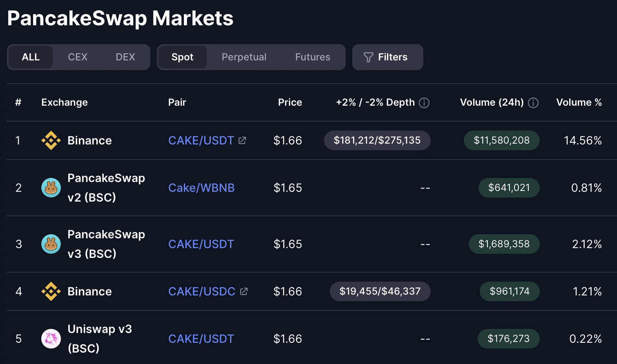Image resolution: width=617 pixels, height=364 pixels.
Task: Click external link icon next to CAKE/USDC
Action: 244,291
